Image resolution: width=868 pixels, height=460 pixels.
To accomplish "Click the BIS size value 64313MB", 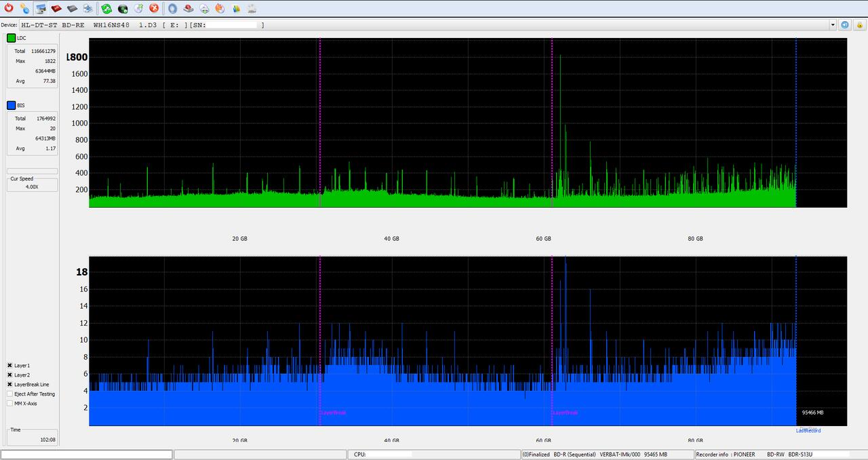I will click(45, 138).
